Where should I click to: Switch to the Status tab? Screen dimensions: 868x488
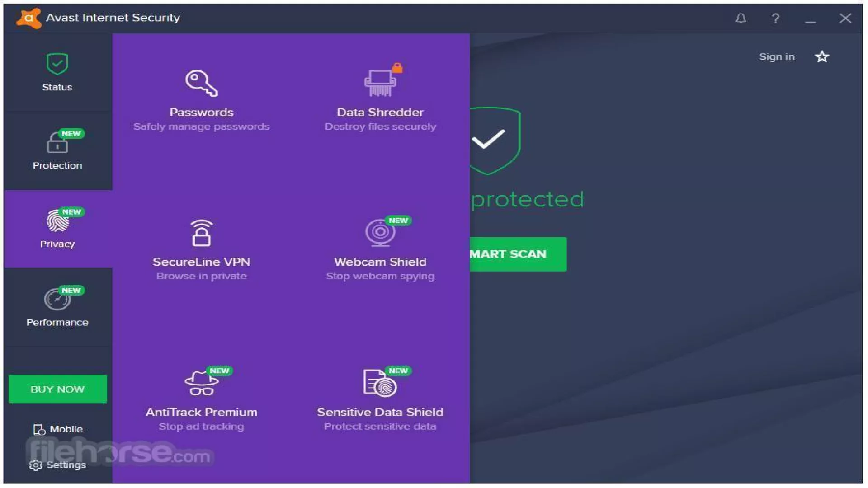pos(57,72)
